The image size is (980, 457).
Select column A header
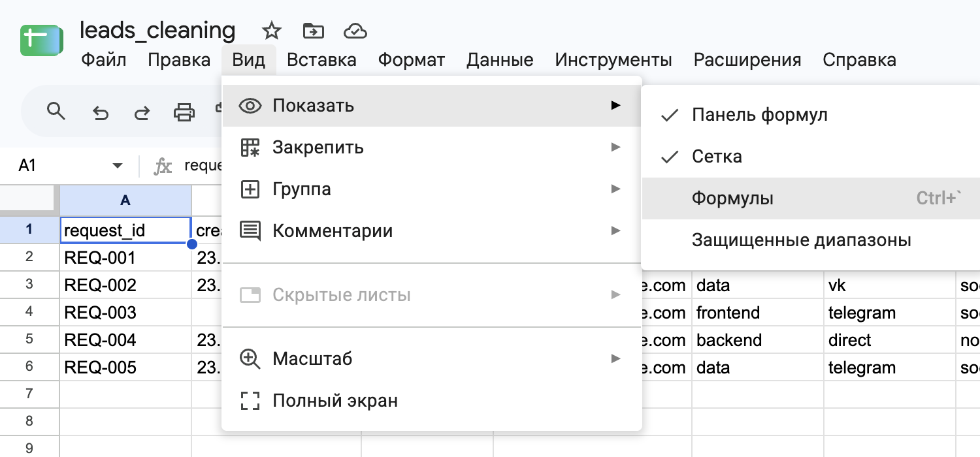tap(125, 201)
